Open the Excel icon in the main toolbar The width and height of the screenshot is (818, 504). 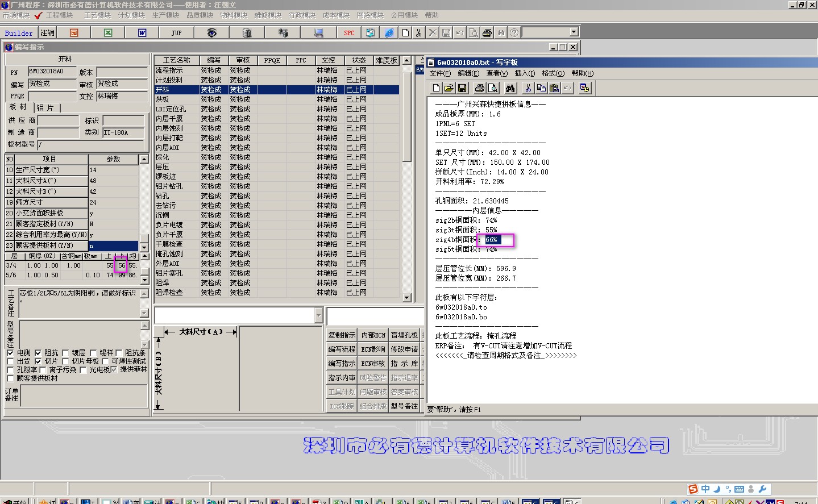(x=108, y=33)
